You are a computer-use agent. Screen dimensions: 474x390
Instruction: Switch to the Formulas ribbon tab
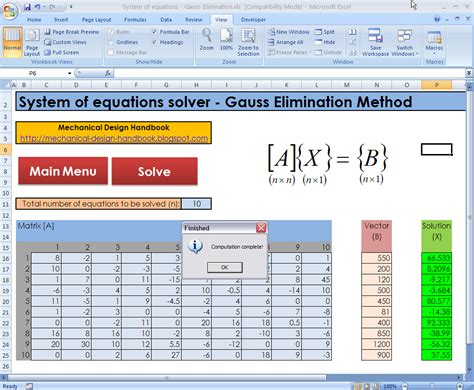pyautogui.click(x=135, y=20)
